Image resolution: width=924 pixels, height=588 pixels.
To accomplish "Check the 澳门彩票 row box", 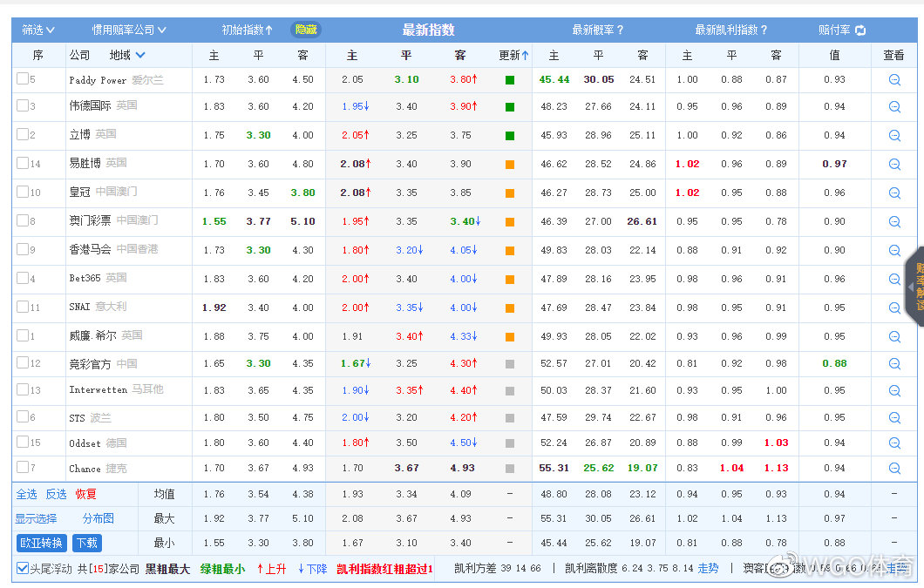I will point(23,220).
